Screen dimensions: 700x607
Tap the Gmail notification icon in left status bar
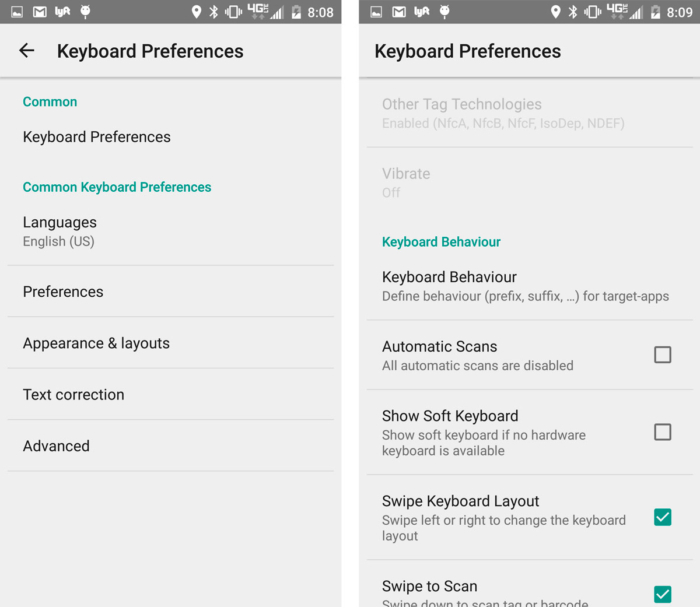(40, 12)
